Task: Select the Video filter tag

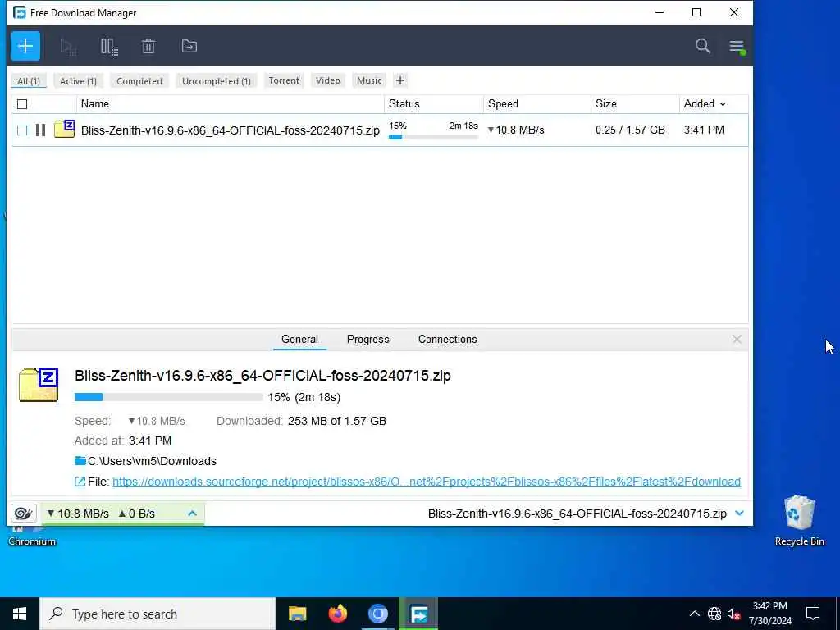Action: pos(328,80)
